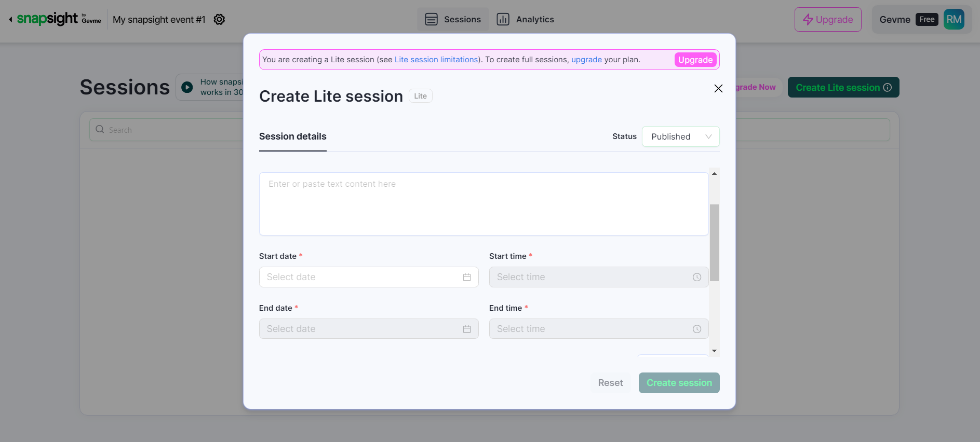980x442 pixels.
Task: Click the clock icon in Start time
Action: pyautogui.click(x=697, y=277)
